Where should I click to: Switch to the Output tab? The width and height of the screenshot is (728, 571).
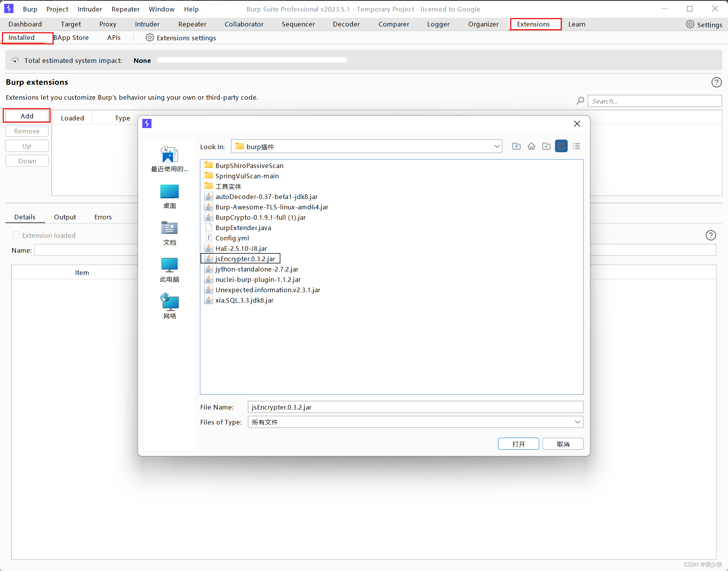[65, 217]
